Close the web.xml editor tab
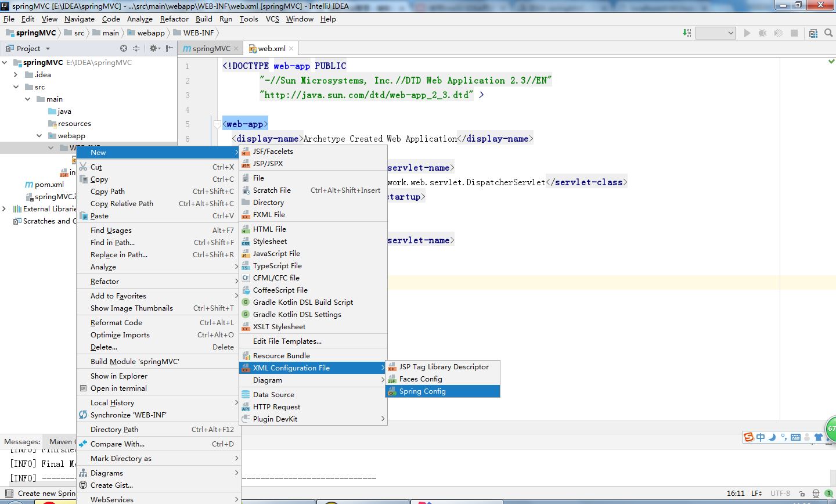This screenshot has width=836, height=504. tap(291, 49)
